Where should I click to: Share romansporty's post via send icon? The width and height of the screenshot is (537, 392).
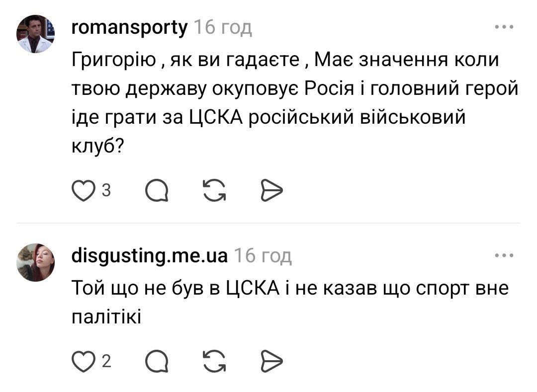click(x=271, y=191)
